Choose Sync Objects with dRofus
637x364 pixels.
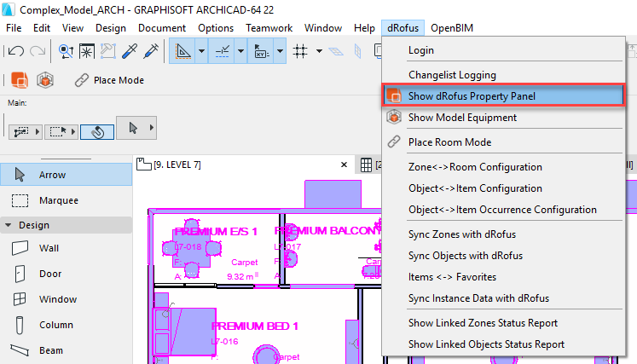point(503,256)
